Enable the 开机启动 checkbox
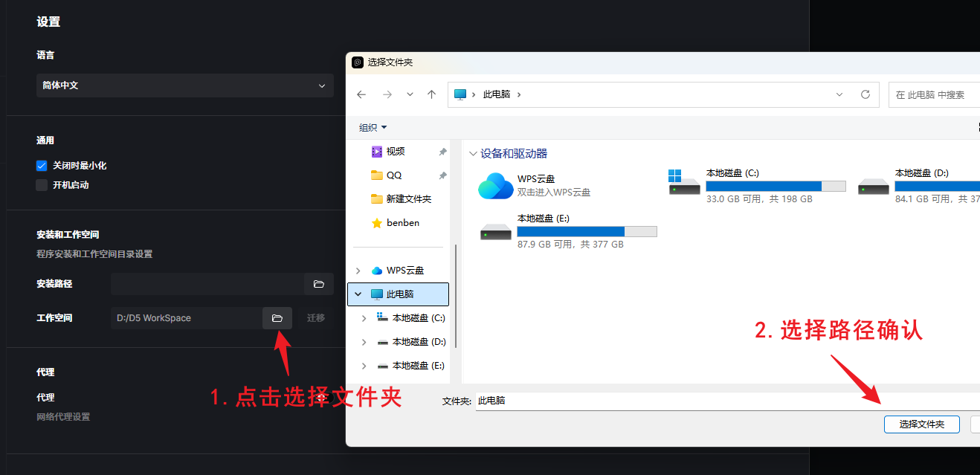 (x=42, y=185)
